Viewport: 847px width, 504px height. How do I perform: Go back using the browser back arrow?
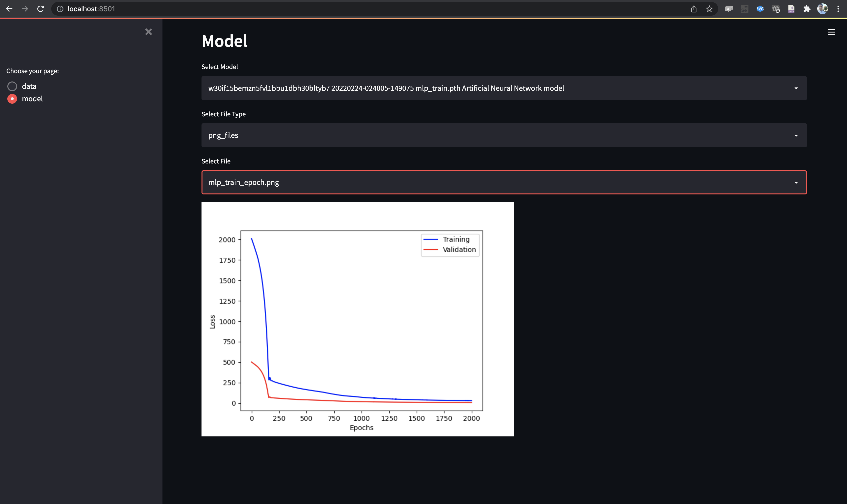(x=9, y=9)
